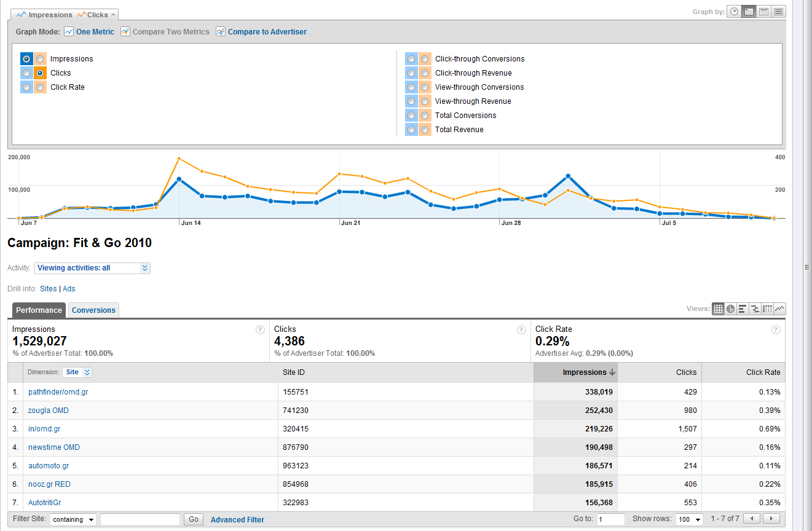The image size is (812, 531).
Task: Open the Advanced Filter link
Action: click(x=237, y=520)
